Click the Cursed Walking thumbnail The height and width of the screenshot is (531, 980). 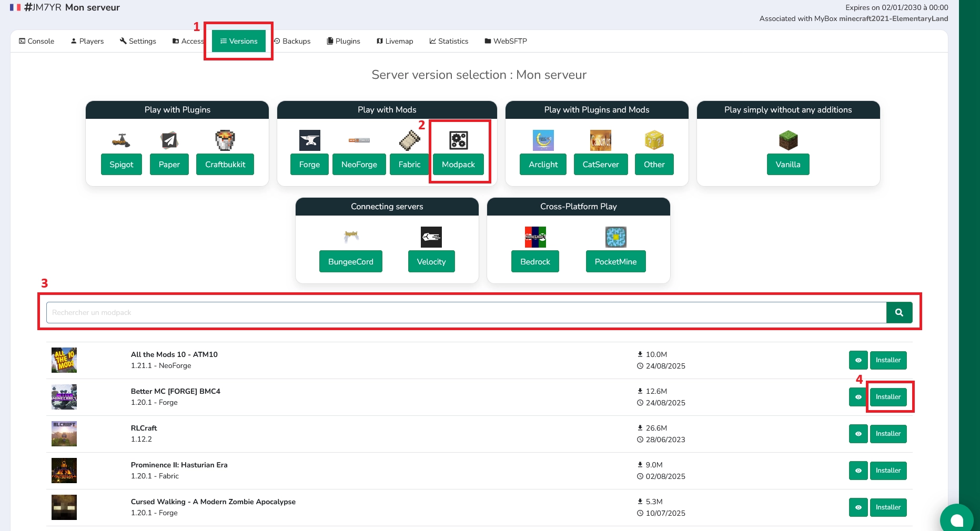64,507
